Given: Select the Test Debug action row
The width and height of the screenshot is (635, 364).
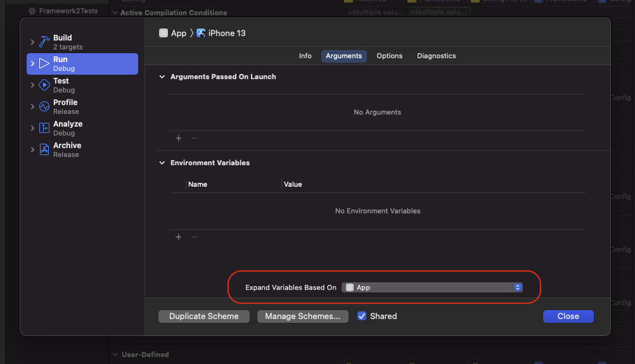Looking at the screenshot, I should (82, 85).
